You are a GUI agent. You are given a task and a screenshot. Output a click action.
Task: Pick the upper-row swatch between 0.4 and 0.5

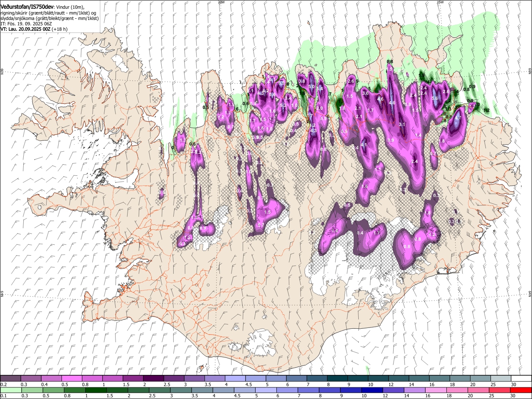52,379
